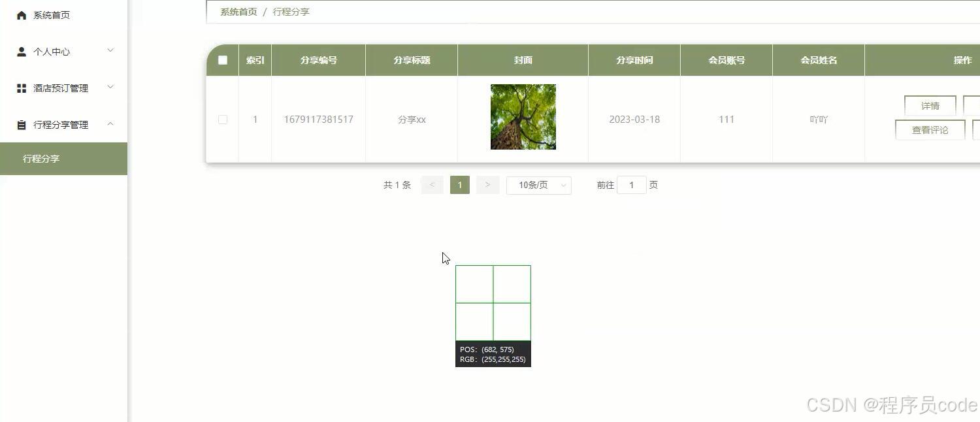Collapse the 行程分享管理 menu section
Image resolution: width=980 pixels, height=422 pixels.
[63, 124]
